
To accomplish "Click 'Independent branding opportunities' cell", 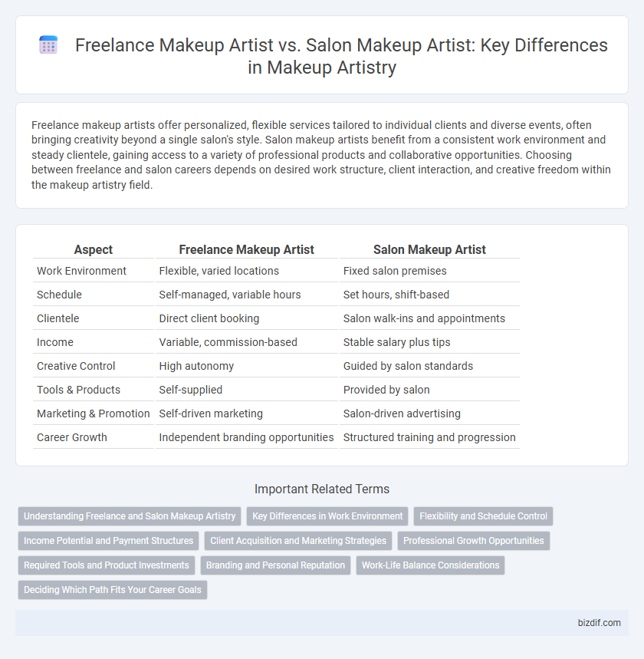I will (x=247, y=437).
